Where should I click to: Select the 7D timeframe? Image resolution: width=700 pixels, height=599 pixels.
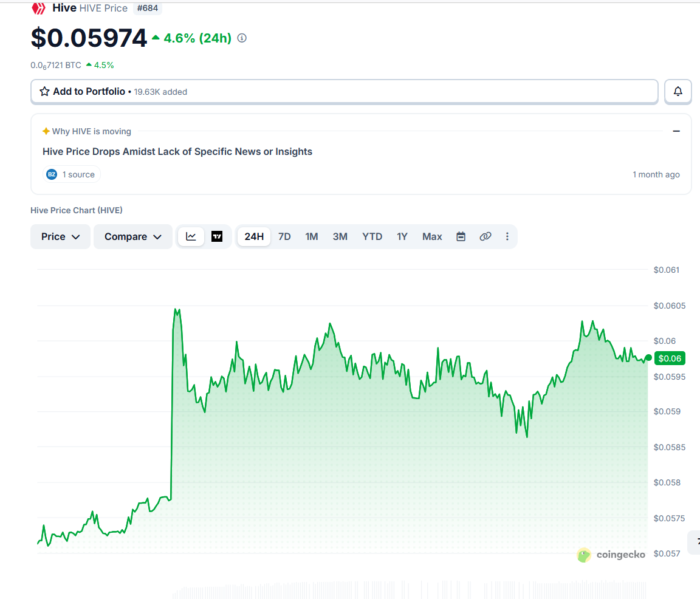pos(284,236)
